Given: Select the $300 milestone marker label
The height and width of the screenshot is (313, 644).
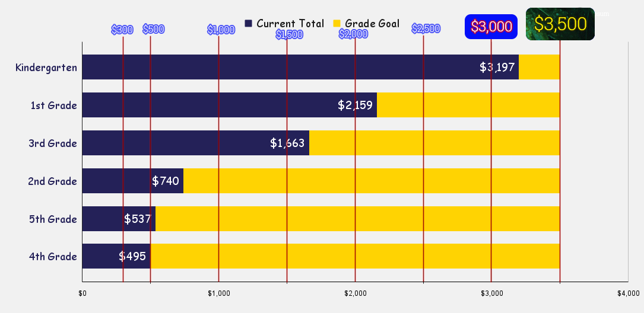Looking at the screenshot, I should point(122,30).
